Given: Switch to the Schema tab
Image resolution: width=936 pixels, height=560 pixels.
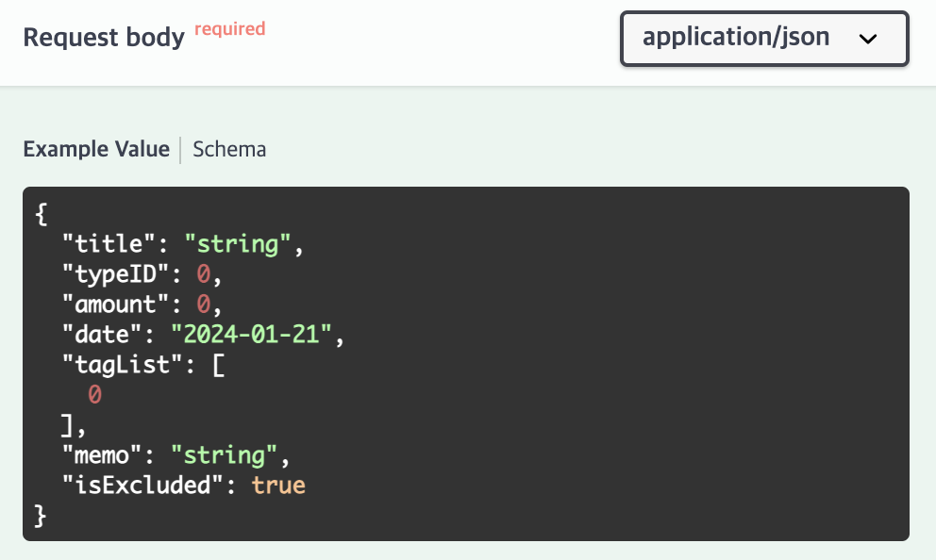Looking at the screenshot, I should [229, 149].
